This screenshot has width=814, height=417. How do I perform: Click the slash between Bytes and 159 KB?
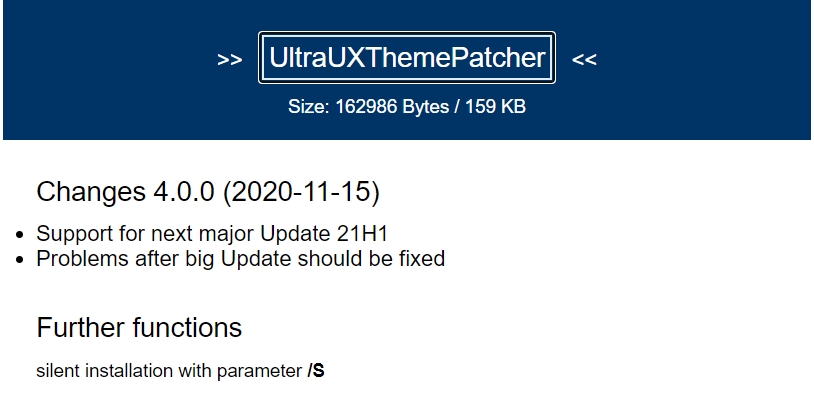(457, 106)
